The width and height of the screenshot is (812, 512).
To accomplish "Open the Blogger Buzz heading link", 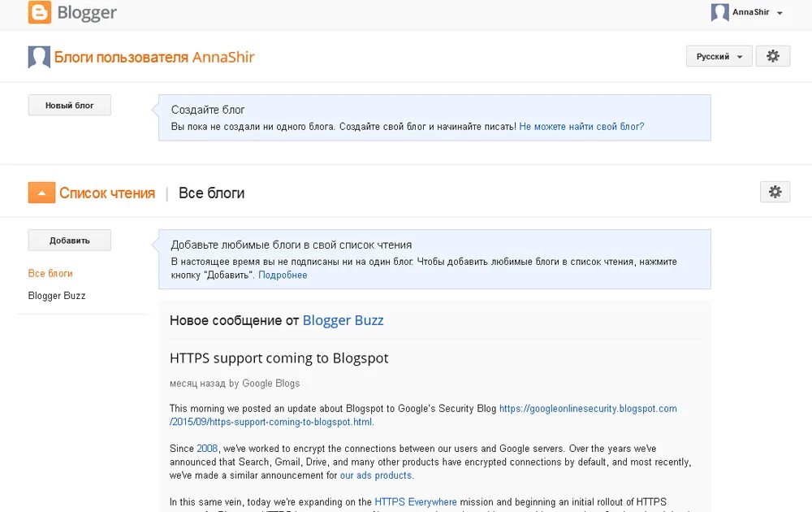I will [x=343, y=320].
